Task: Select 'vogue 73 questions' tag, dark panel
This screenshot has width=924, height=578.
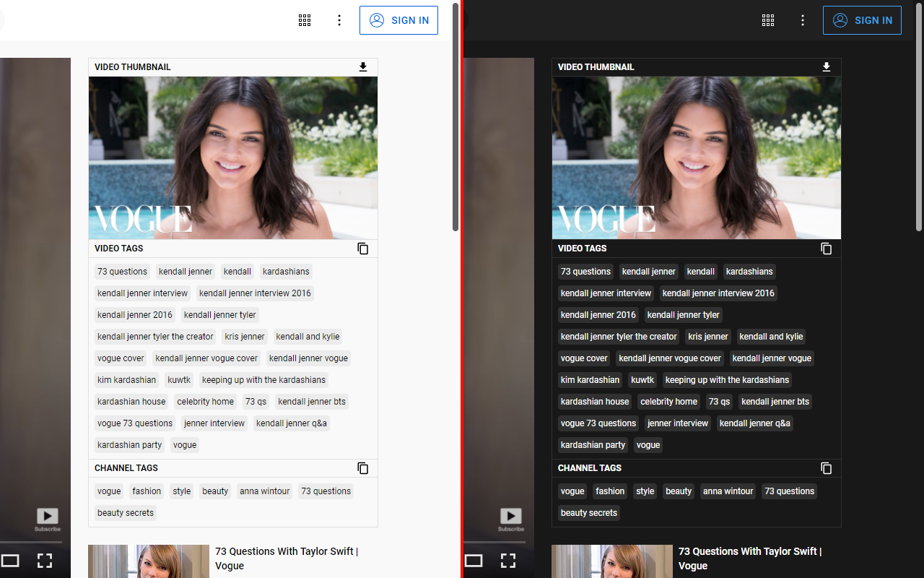Action: point(598,423)
